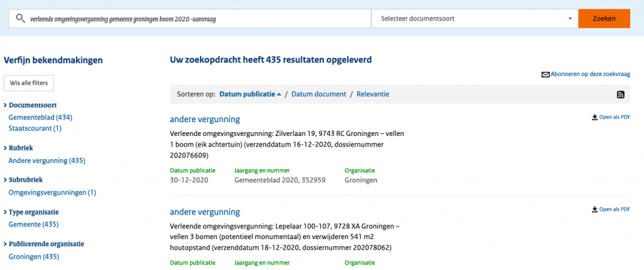644x270 pixels.
Task: Filter by Groningen (435) organisation
Action: point(34,257)
